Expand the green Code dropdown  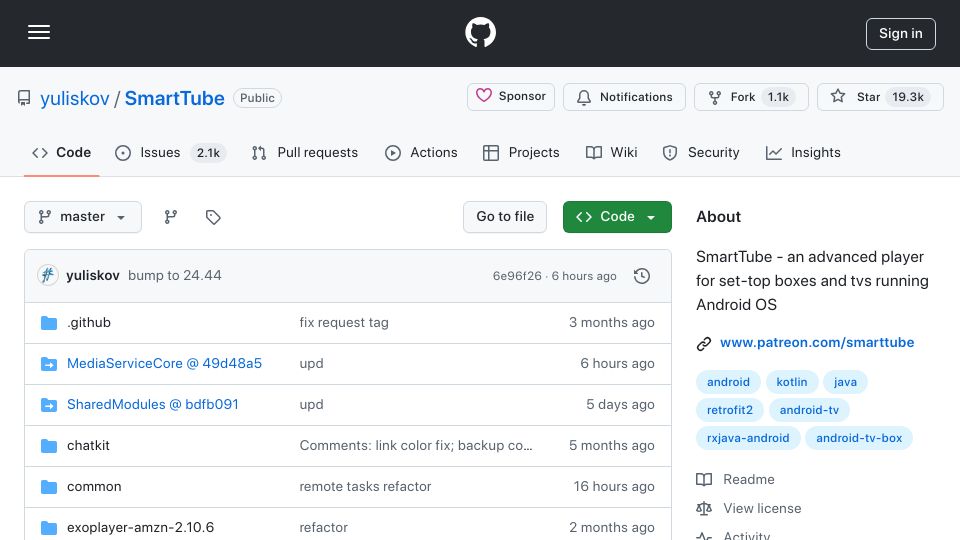(x=617, y=217)
